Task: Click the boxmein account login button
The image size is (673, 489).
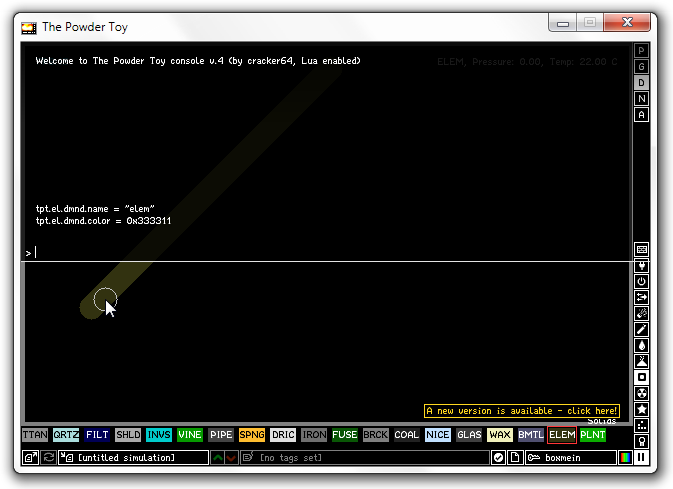Action: [x=571, y=458]
